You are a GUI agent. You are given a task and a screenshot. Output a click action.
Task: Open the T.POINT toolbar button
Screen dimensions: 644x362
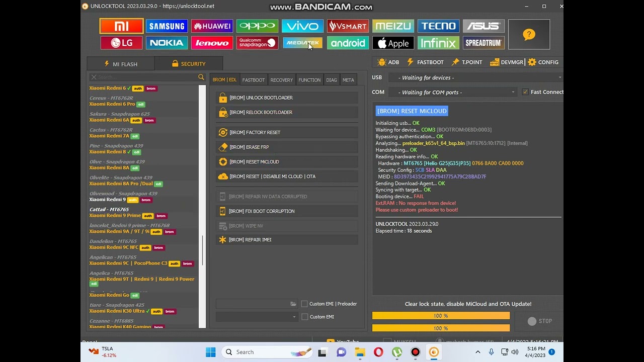point(467,62)
